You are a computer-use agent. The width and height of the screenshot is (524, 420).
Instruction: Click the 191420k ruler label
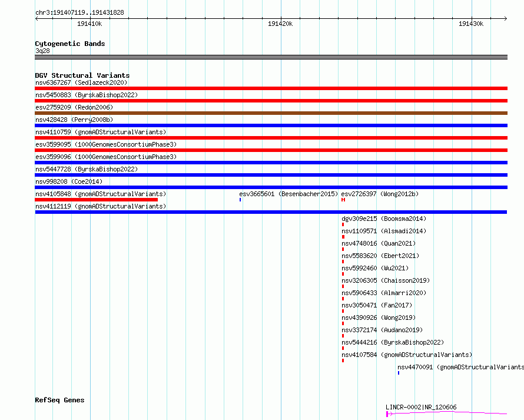[280, 24]
